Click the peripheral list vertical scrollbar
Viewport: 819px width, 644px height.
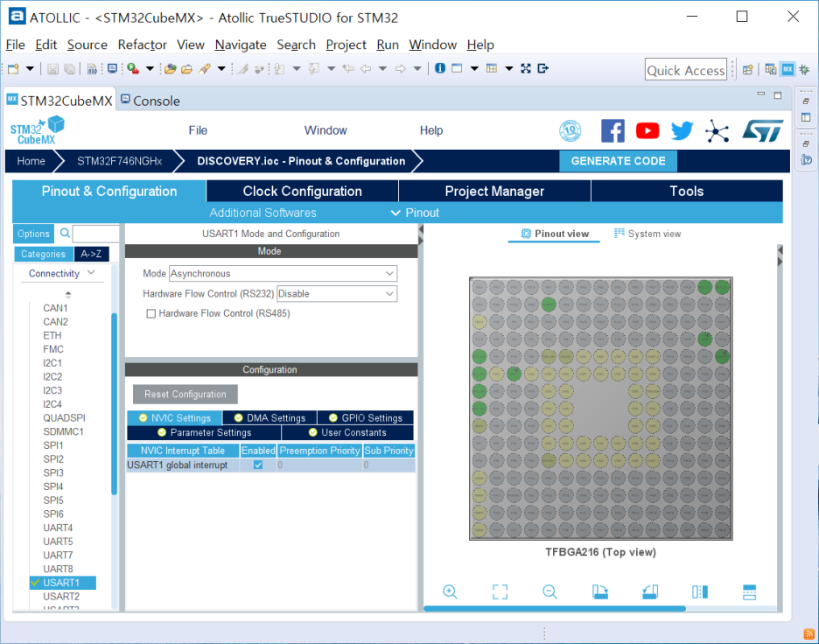(x=114, y=403)
